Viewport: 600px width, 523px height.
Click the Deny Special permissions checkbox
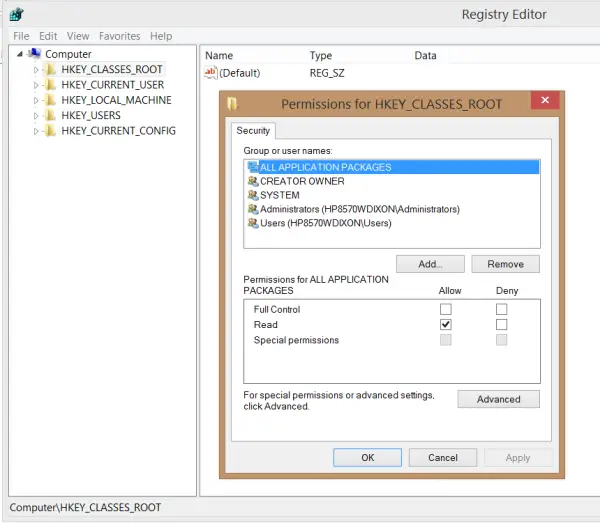(x=501, y=340)
